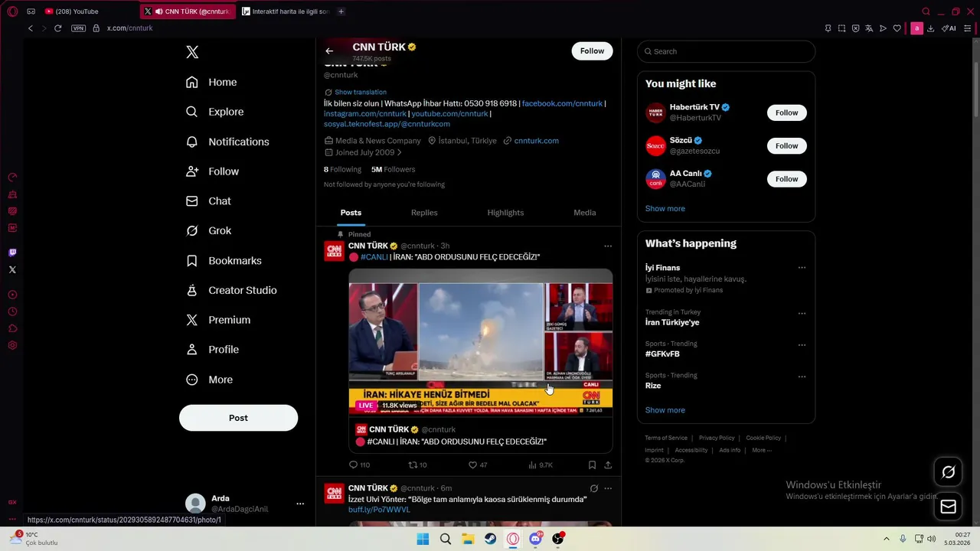Show more trending topics
The image size is (980, 551).
click(x=665, y=410)
